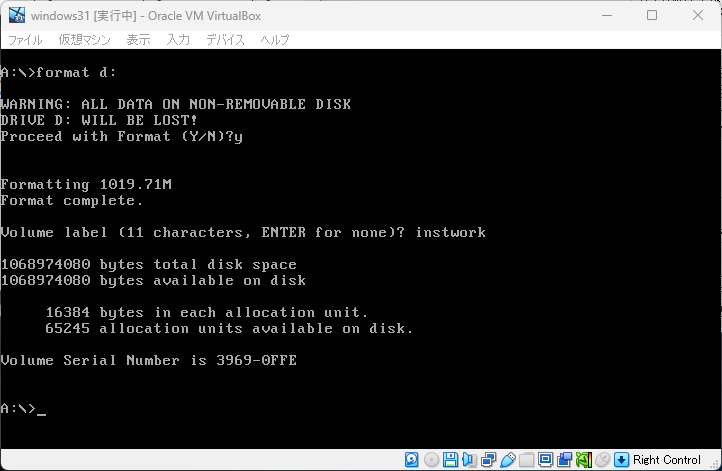This screenshot has width=722, height=471.
Task: Click the audio speaker status icon
Action: click(469, 459)
